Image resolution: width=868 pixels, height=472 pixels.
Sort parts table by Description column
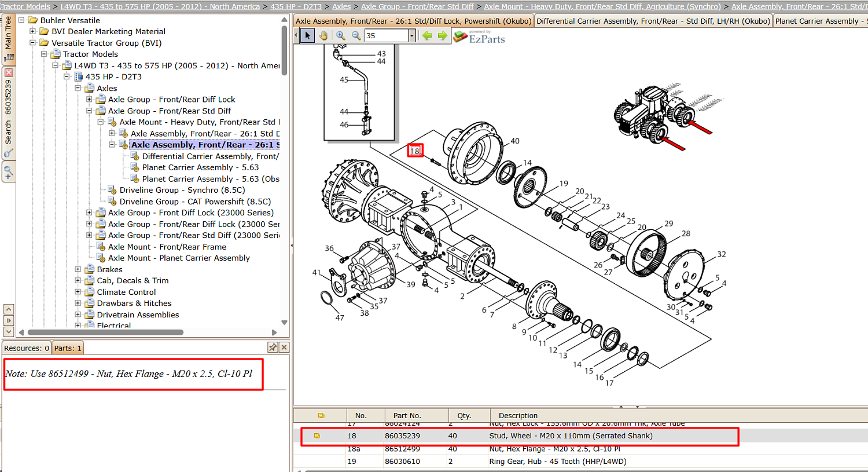point(679,416)
